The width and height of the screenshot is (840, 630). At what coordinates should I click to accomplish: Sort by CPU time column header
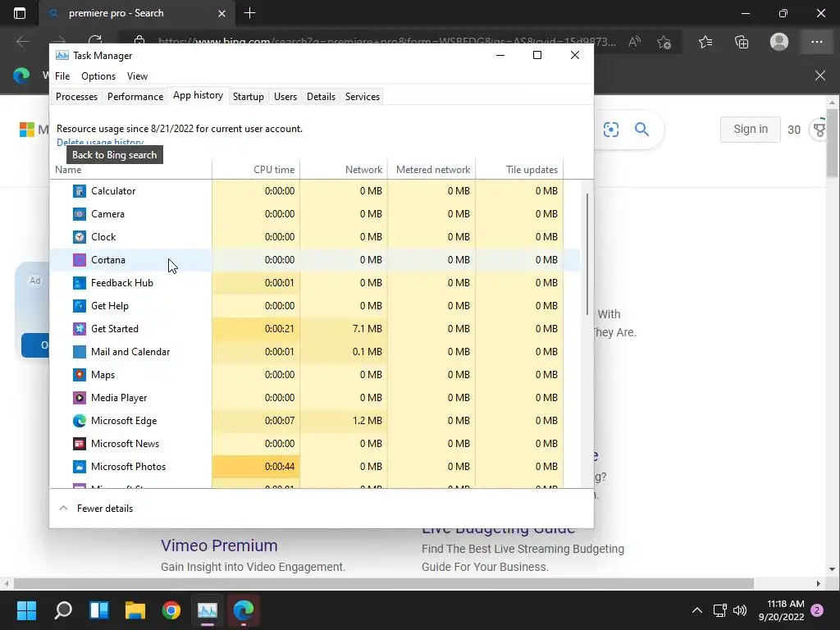[x=256, y=170]
